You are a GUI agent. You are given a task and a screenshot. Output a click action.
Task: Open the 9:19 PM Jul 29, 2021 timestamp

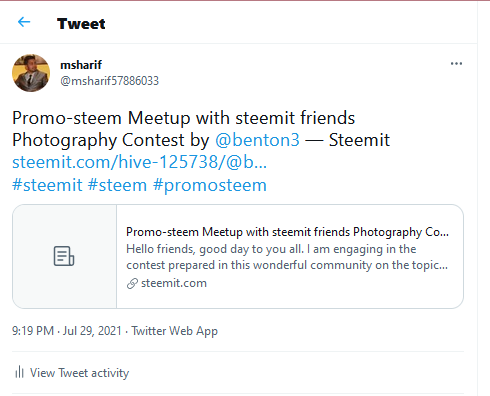pyautogui.click(x=67, y=331)
